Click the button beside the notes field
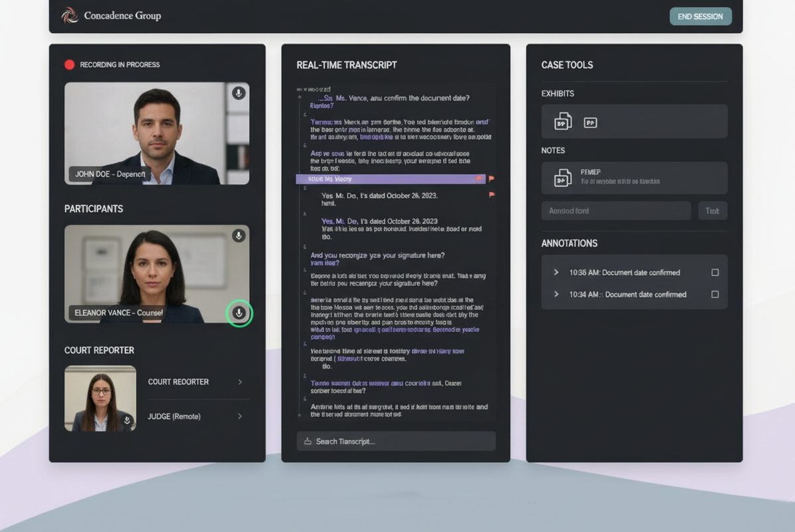795x532 pixels. click(x=713, y=211)
